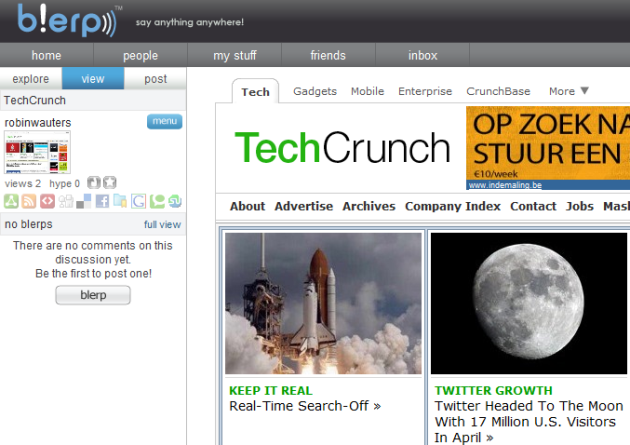This screenshot has width=630, height=445.
Task: Click the TWITTER GROWTH heading
Action: point(493,390)
